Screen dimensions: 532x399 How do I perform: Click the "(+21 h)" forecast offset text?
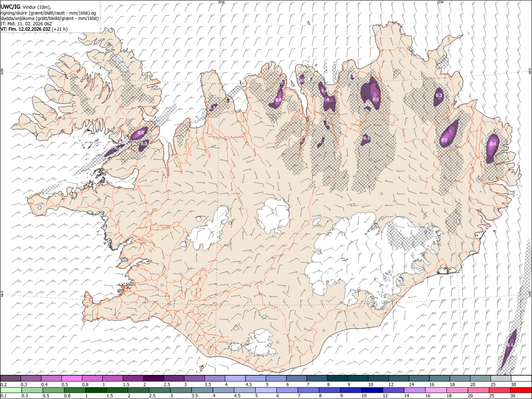[x=60, y=29]
